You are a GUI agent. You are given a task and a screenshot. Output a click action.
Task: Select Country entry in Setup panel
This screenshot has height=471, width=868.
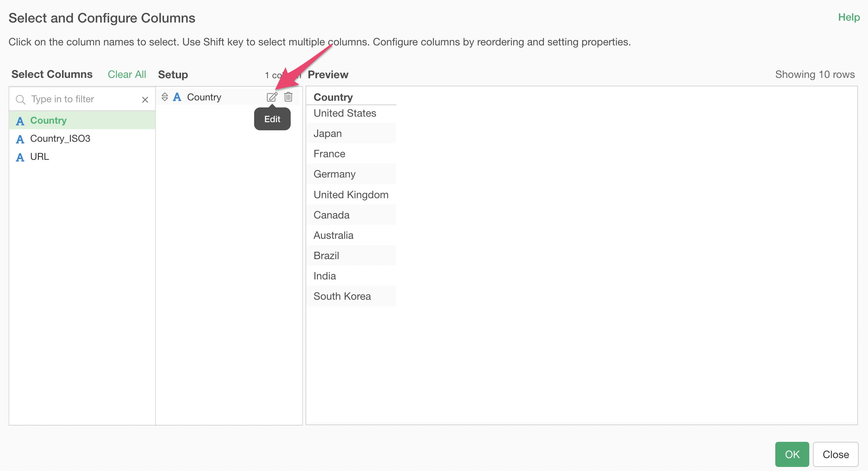click(x=204, y=97)
